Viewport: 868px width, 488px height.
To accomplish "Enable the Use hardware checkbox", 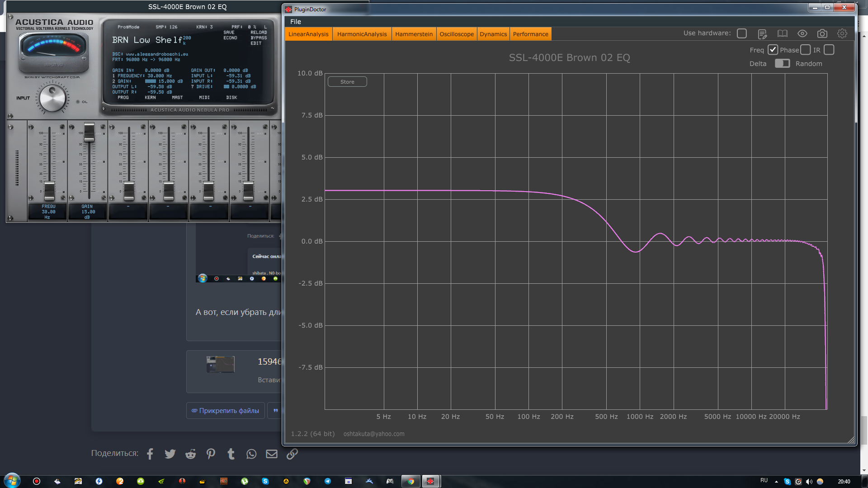I will (x=742, y=33).
